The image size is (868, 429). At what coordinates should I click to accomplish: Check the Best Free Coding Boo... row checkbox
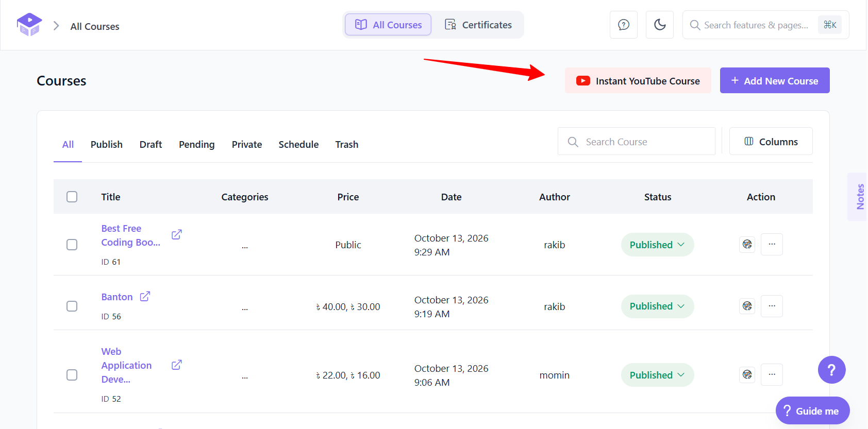pyautogui.click(x=72, y=245)
